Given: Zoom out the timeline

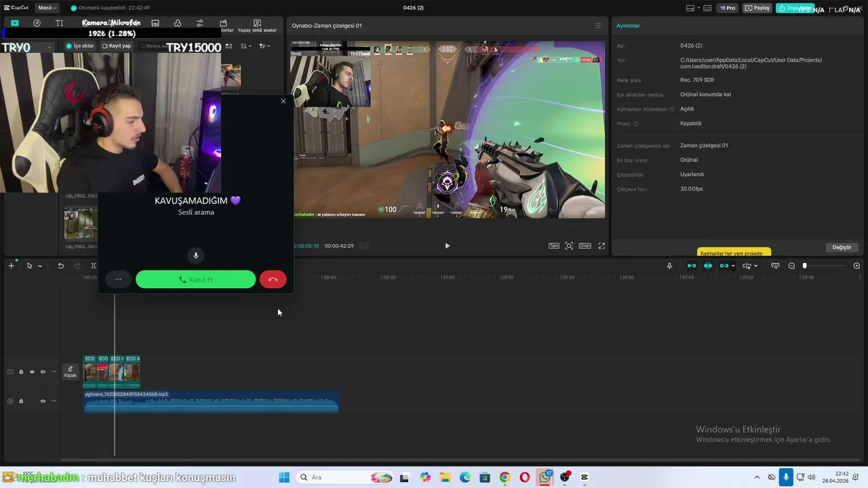Looking at the screenshot, I should [791, 266].
